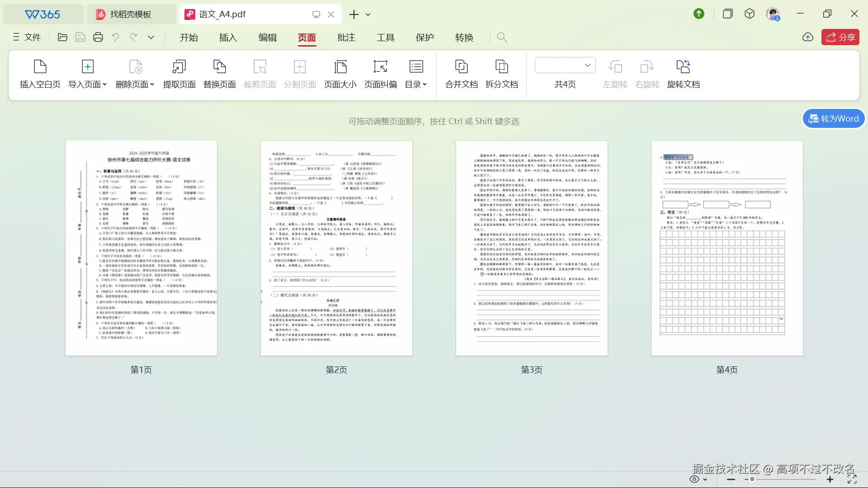Open the Page Size (页面大小) tool
The image size is (868, 488).
[x=340, y=67]
